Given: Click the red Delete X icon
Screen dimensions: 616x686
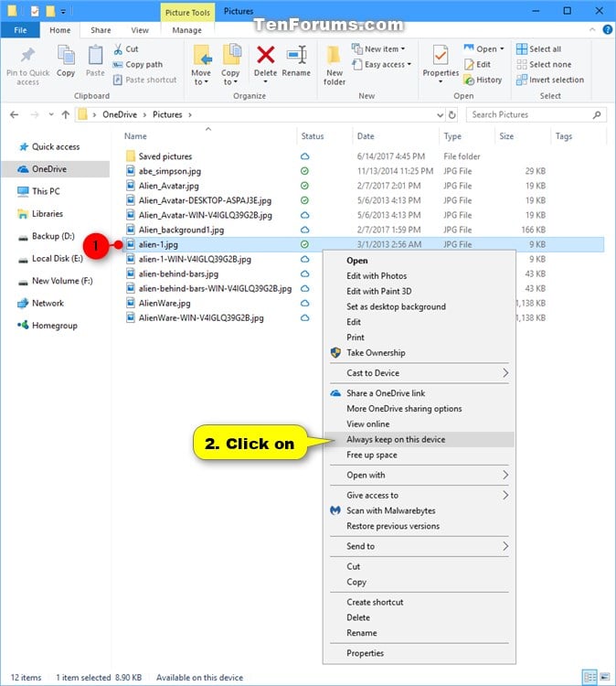Looking at the screenshot, I should pyautogui.click(x=265, y=55).
